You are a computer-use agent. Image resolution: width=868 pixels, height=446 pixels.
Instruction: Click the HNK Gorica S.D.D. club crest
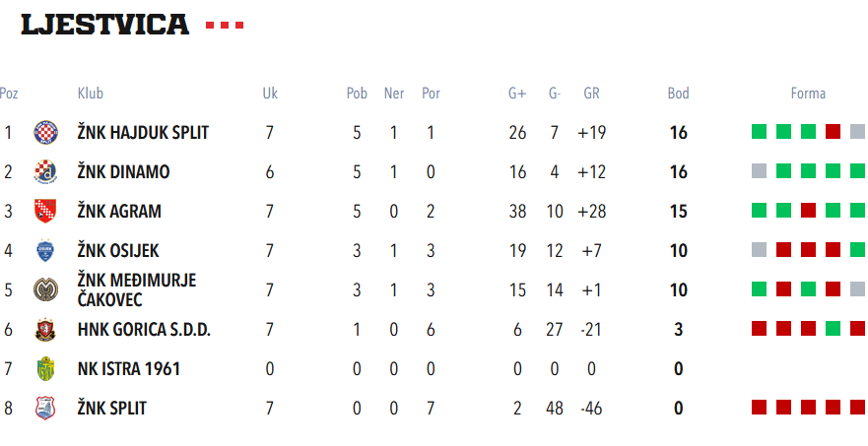pos(45,330)
